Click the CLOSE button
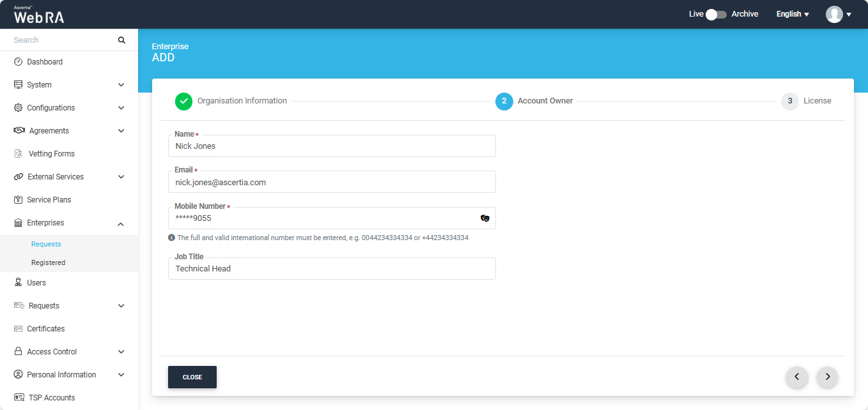 [192, 377]
